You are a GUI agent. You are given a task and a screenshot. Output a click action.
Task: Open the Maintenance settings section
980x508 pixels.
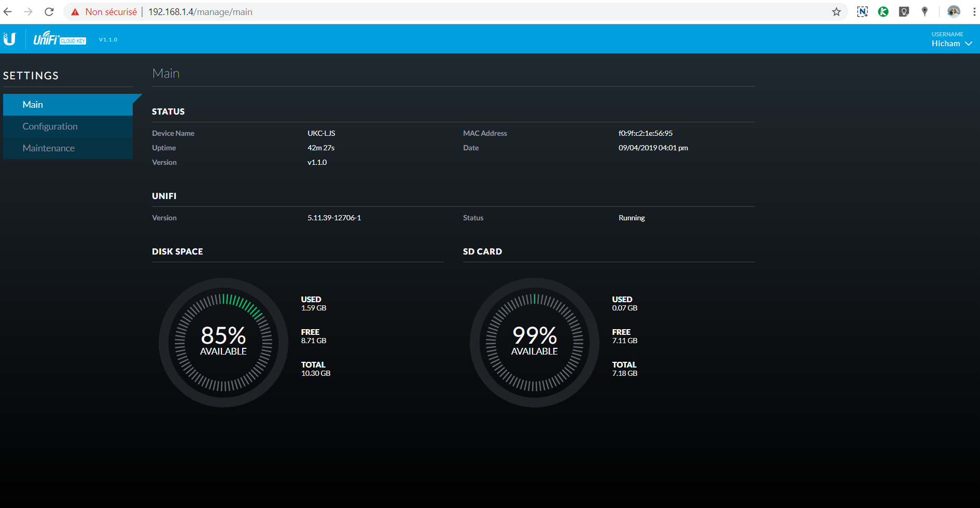coord(49,148)
